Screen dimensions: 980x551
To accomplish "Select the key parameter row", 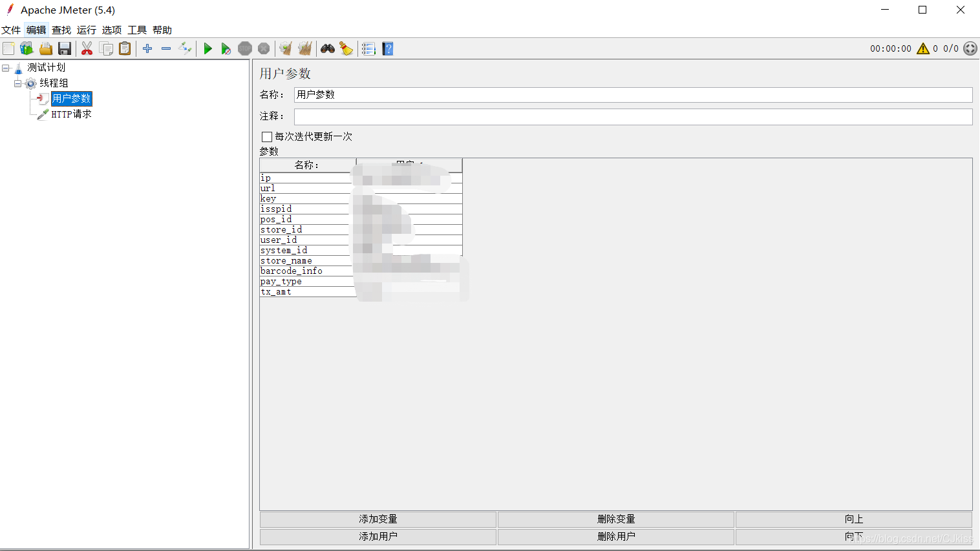I will pos(361,199).
